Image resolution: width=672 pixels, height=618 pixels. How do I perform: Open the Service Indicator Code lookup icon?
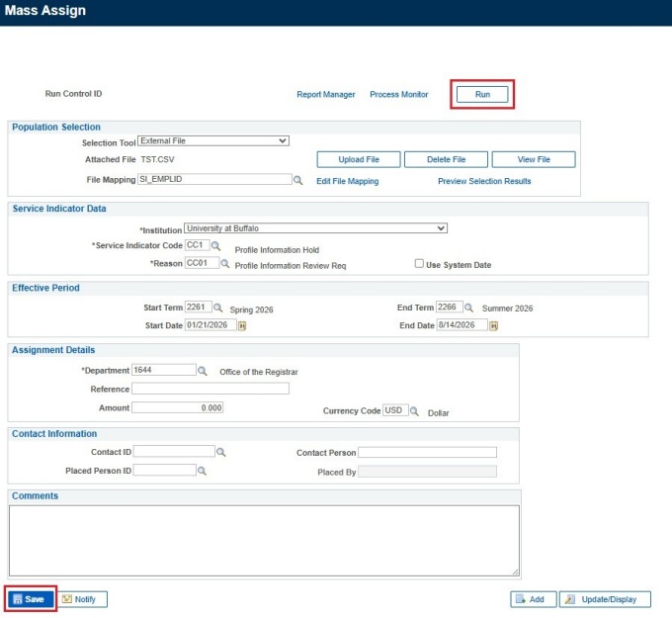coord(215,246)
